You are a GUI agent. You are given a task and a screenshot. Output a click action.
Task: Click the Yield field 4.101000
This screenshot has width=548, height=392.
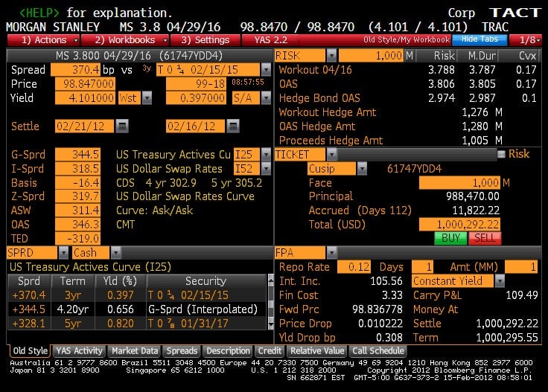point(85,97)
